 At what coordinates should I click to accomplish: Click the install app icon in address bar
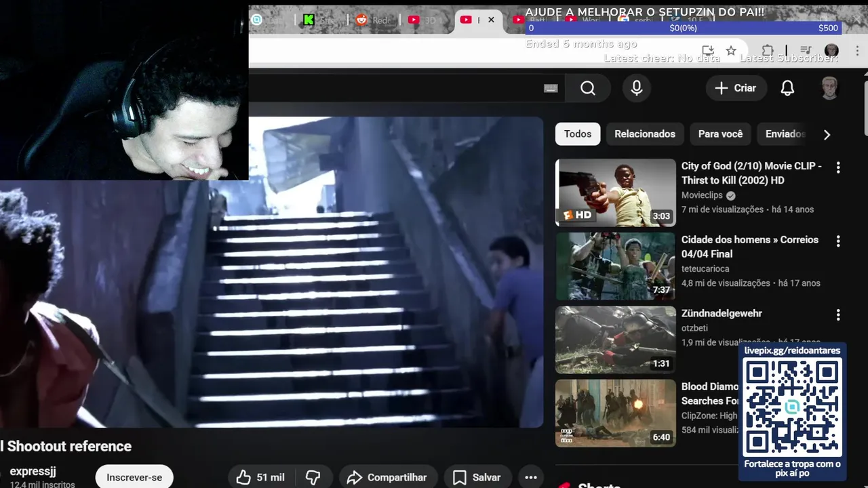pyautogui.click(x=708, y=51)
